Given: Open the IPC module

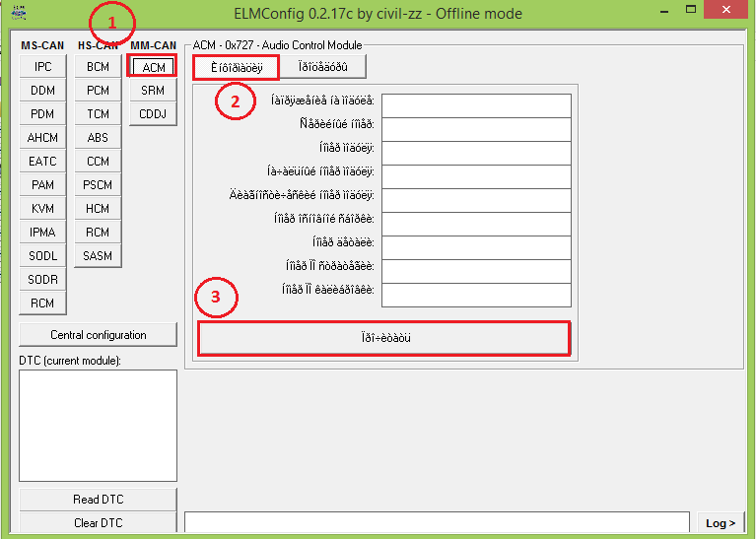Looking at the screenshot, I should [42, 67].
